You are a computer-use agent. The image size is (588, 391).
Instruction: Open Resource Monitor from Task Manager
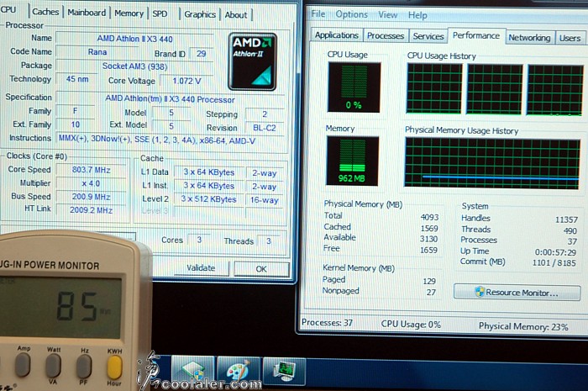tap(517, 293)
